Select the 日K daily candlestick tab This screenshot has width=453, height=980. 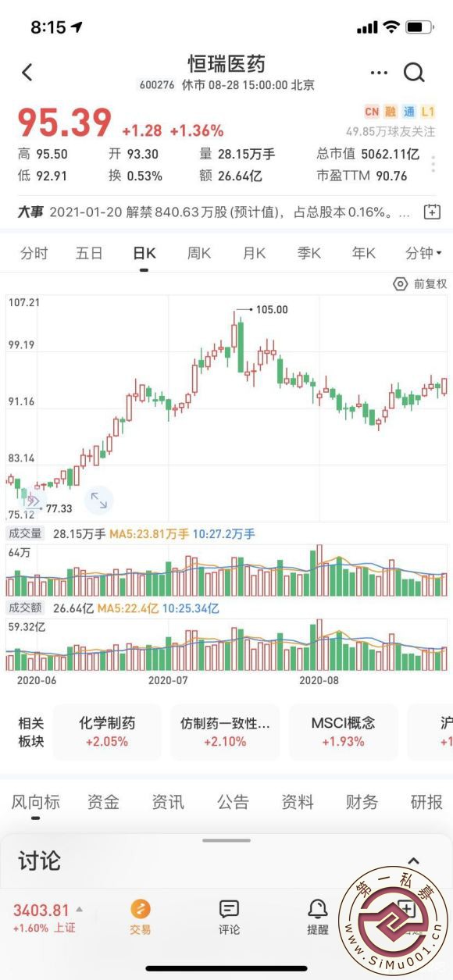click(x=144, y=253)
